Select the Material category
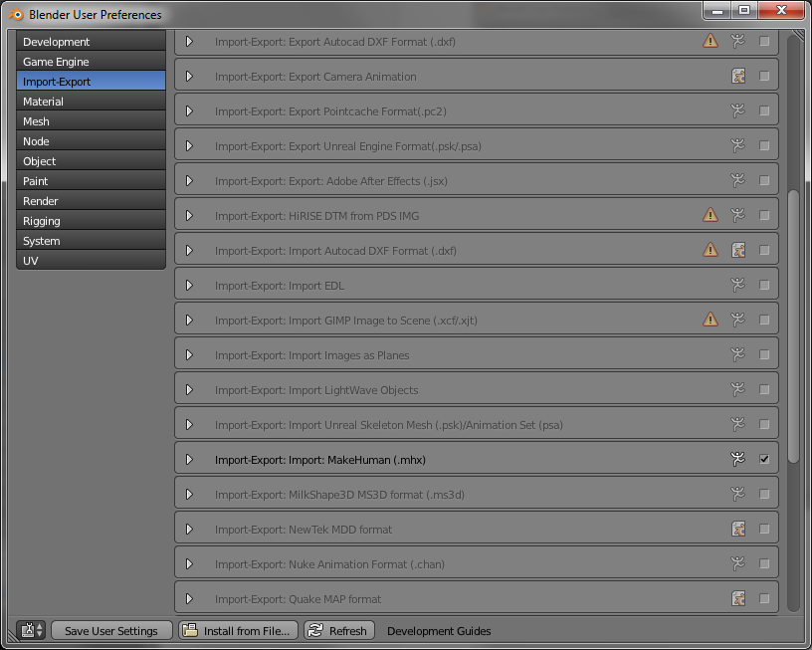The height and width of the screenshot is (650, 812). 92,101
